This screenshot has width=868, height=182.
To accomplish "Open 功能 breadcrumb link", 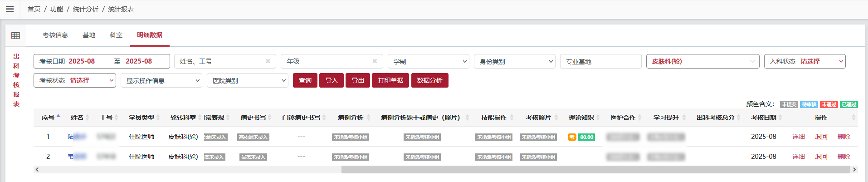I will click(x=57, y=9).
